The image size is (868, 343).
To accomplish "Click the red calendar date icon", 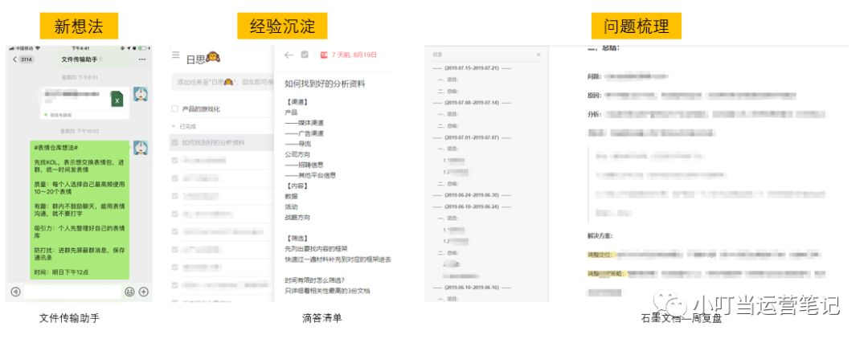I will 324,55.
